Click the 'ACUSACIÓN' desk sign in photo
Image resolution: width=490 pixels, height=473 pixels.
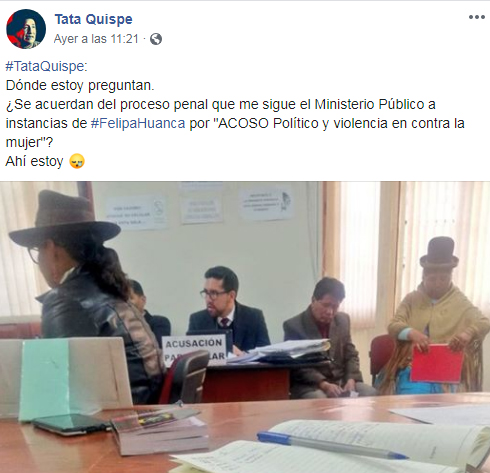click(194, 350)
